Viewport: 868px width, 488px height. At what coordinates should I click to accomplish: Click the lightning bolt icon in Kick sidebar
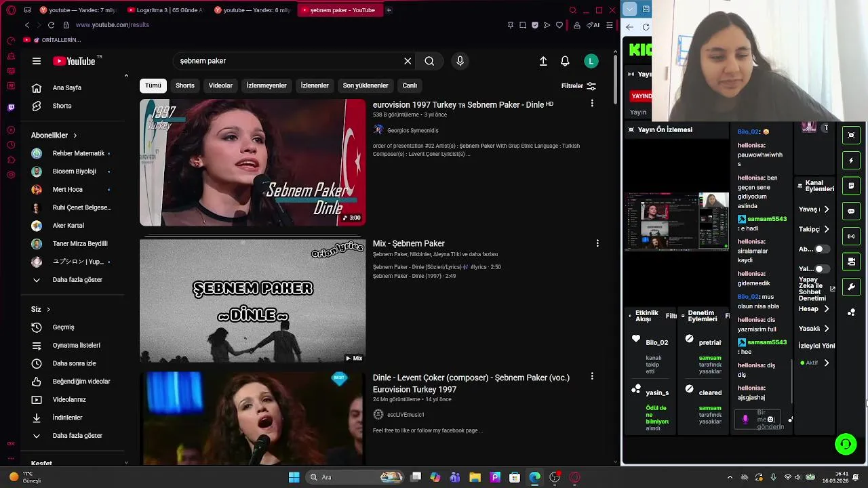[851, 161]
